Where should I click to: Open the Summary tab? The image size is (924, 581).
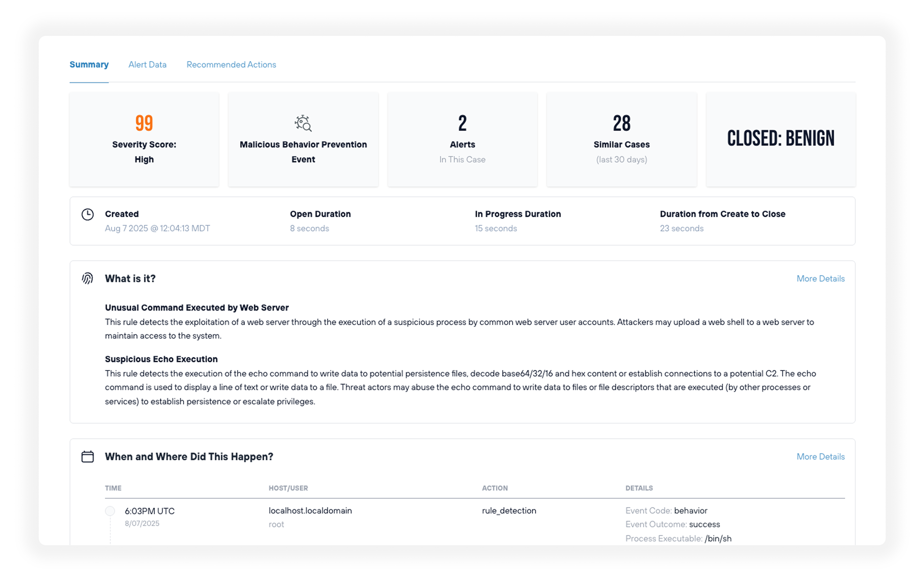tap(89, 64)
